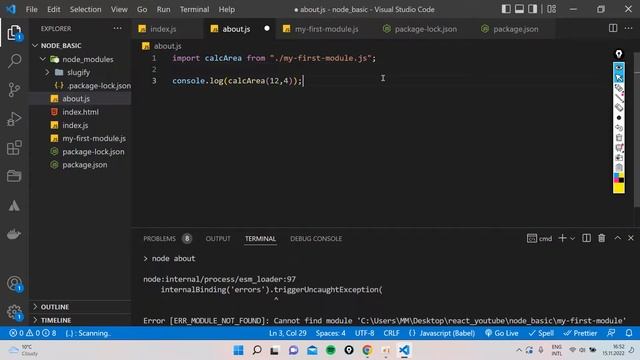Kill terminal with the trash icon

click(x=602, y=238)
